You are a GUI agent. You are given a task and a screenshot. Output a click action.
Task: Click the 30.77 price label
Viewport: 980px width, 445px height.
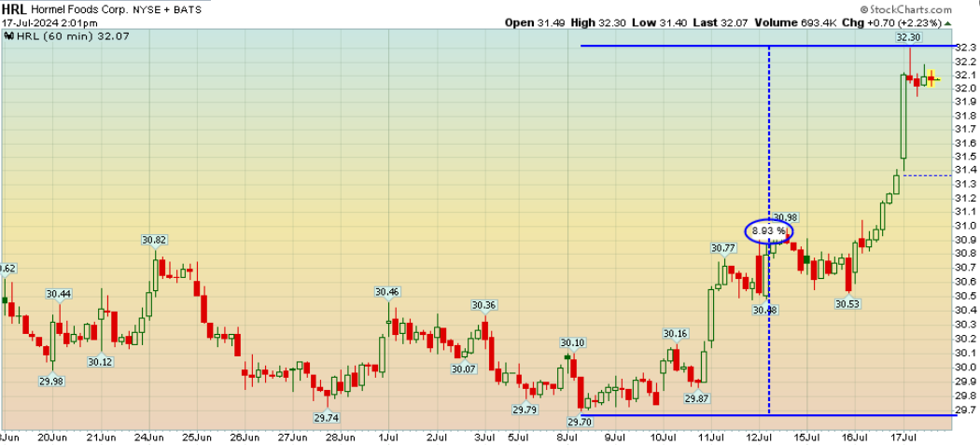723,248
